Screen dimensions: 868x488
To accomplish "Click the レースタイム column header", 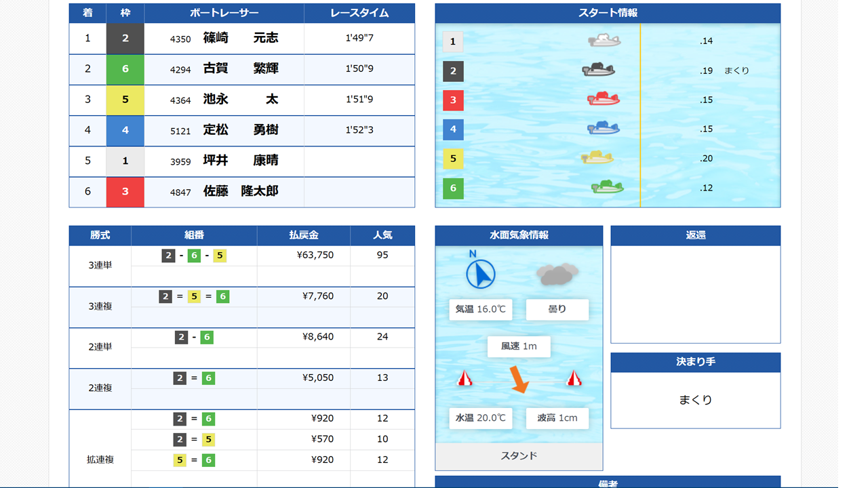I will click(x=359, y=14).
